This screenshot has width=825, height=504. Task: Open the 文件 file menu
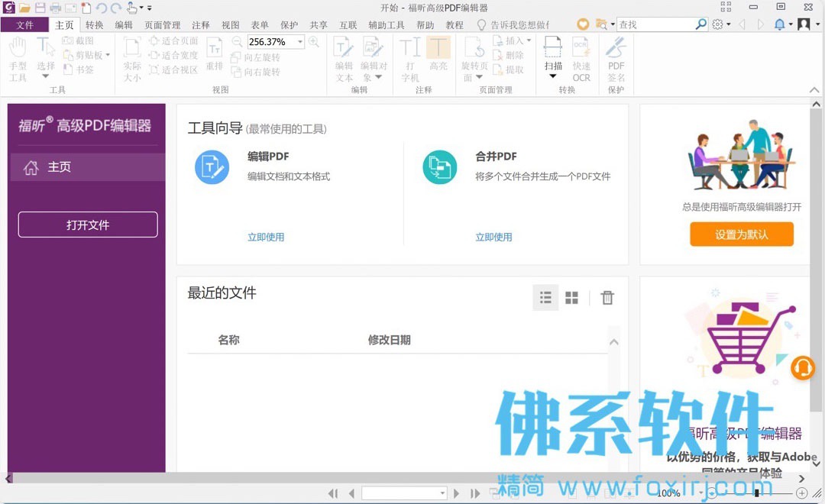click(x=24, y=24)
